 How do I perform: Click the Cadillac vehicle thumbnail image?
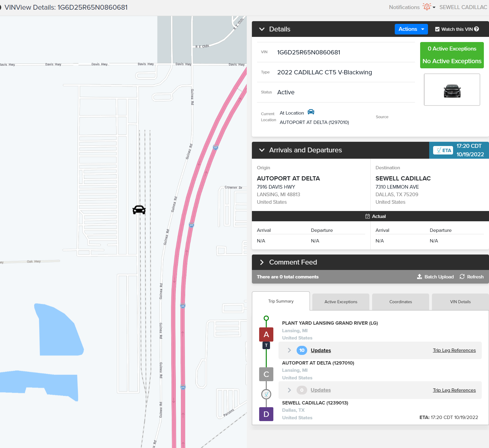point(452,90)
